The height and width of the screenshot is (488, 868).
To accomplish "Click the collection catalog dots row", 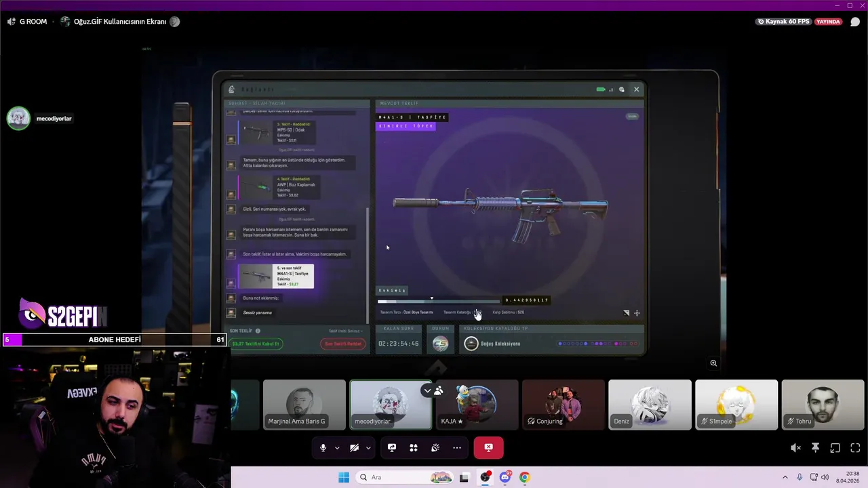I will (598, 344).
